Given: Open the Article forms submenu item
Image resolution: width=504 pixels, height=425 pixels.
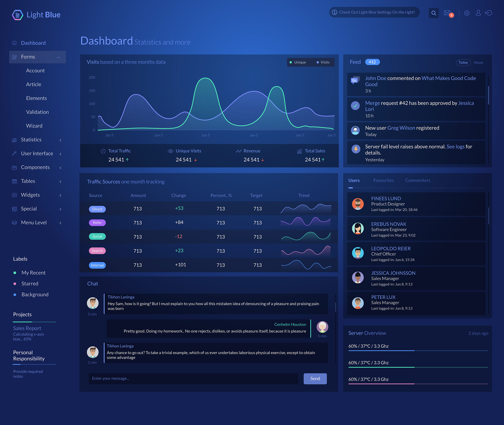Looking at the screenshot, I should 34,84.
